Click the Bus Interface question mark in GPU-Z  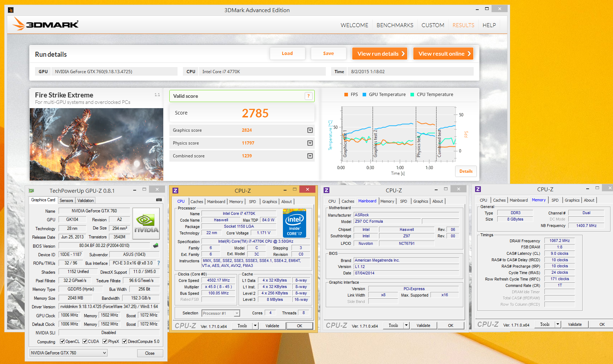pyautogui.click(x=159, y=263)
